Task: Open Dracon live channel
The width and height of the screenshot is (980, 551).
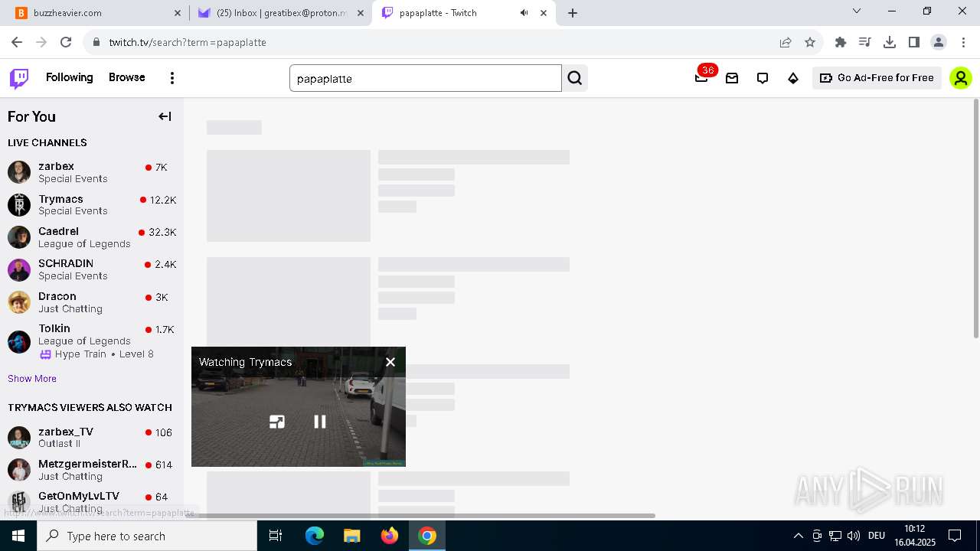Action: [x=92, y=302]
